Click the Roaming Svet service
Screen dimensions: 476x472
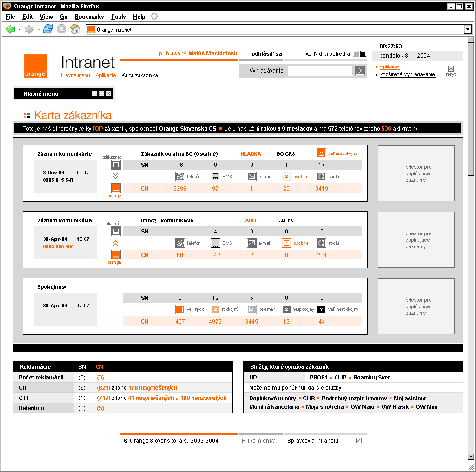point(371,377)
